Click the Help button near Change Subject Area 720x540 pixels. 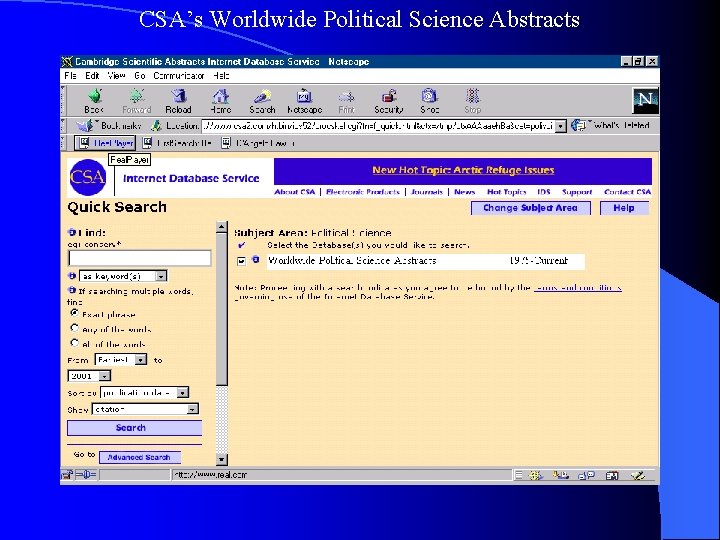(624, 208)
